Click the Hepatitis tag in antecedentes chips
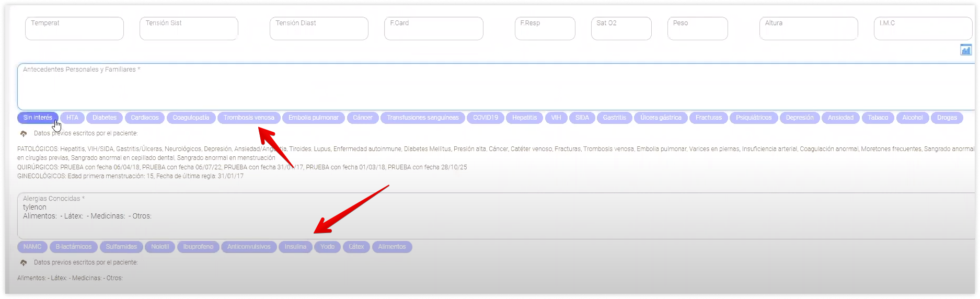The height and width of the screenshot is (299, 980). click(525, 118)
